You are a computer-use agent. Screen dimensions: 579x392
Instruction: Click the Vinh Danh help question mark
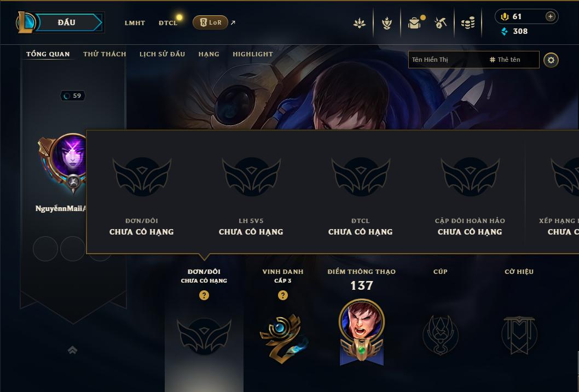point(282,295)
